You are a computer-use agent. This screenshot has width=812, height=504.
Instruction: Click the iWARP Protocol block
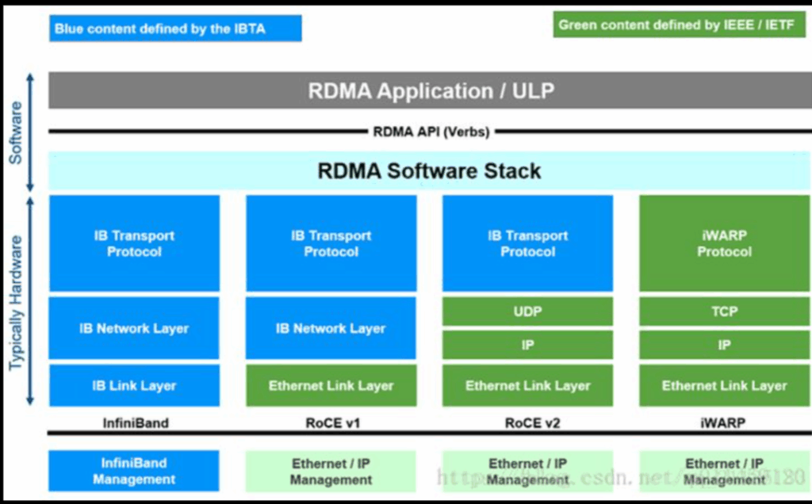pos(724,243)
